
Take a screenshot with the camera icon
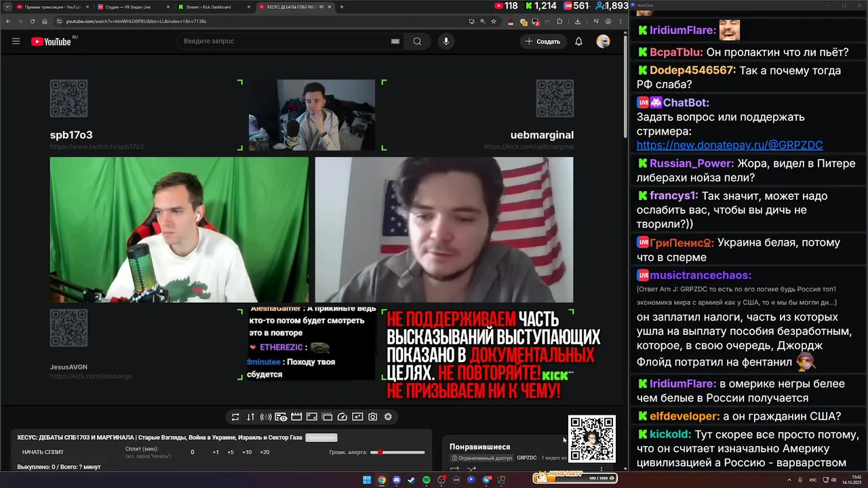[373, 417]
